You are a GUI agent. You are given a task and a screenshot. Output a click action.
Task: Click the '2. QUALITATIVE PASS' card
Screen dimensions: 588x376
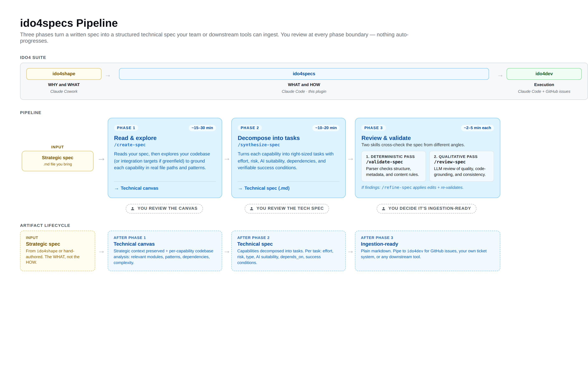click(x=461, y=166)
